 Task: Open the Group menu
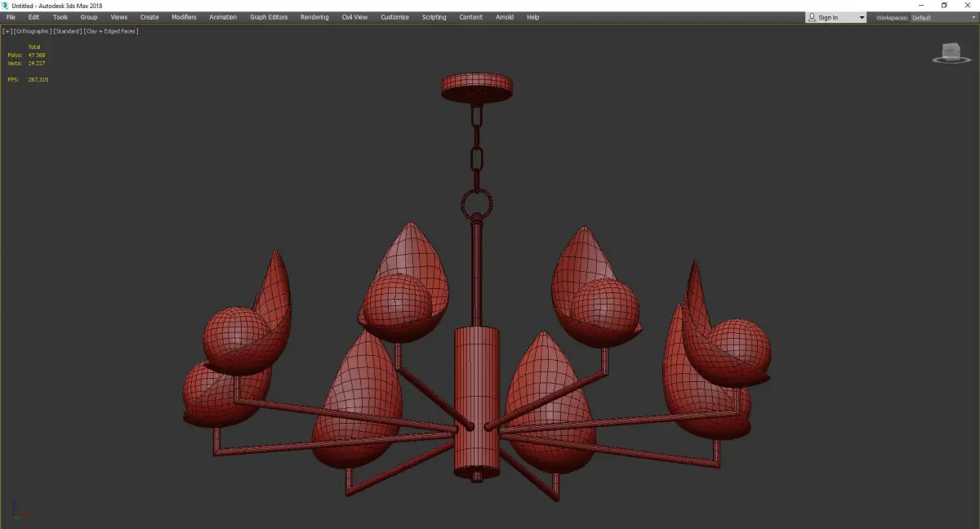click(x=88, y=17)
